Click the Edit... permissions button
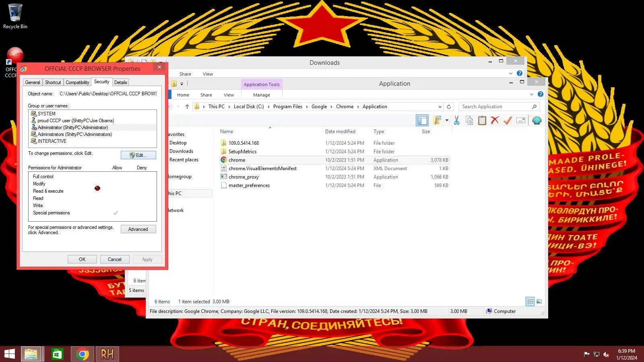The height and width of the screenshot is (362, 644). [138, 155]
